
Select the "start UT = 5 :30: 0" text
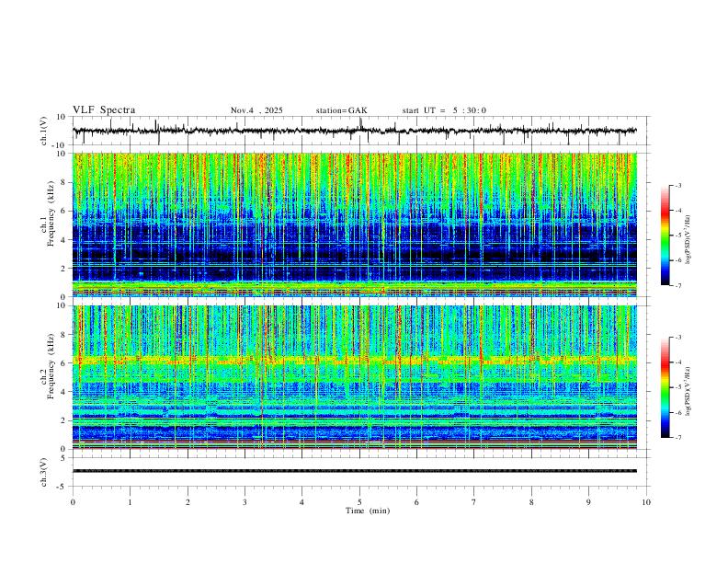[444, 110]
